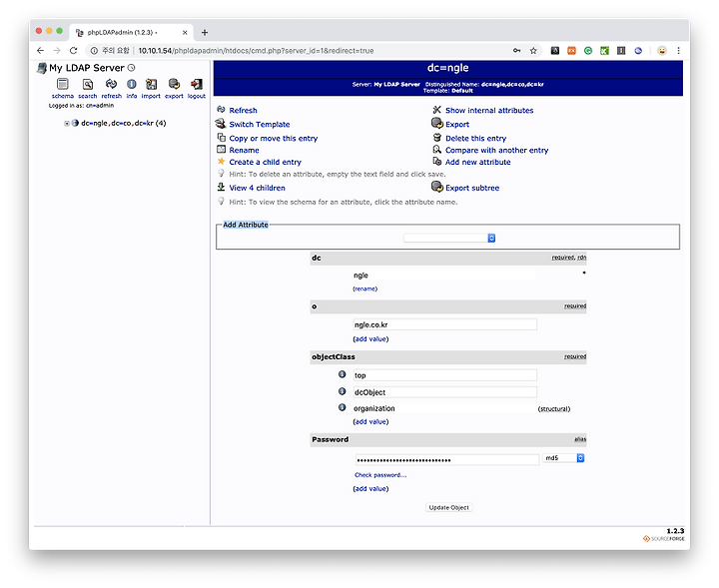Open View 4 children link
This screenshot has height=588, width=719.
click(258, 188)
